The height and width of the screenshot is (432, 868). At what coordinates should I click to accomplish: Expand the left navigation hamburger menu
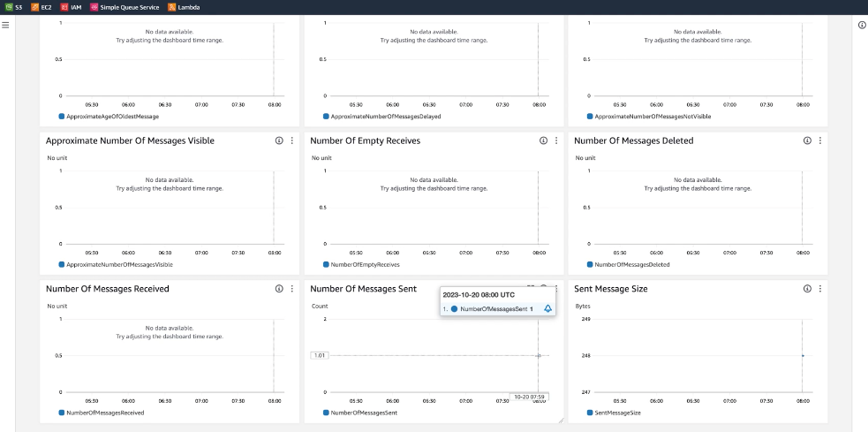tap(5, 25)
